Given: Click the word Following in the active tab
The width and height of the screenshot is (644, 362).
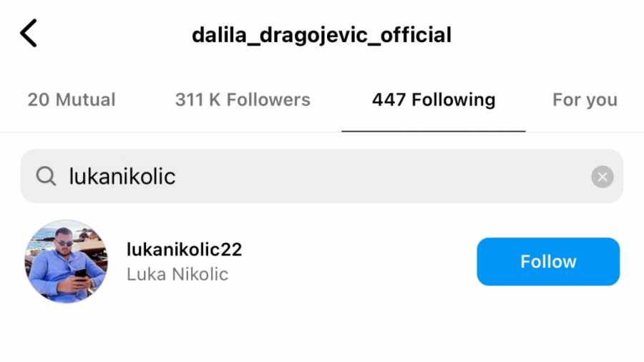Looking at the screenshot, I should [x=454, y=99].
